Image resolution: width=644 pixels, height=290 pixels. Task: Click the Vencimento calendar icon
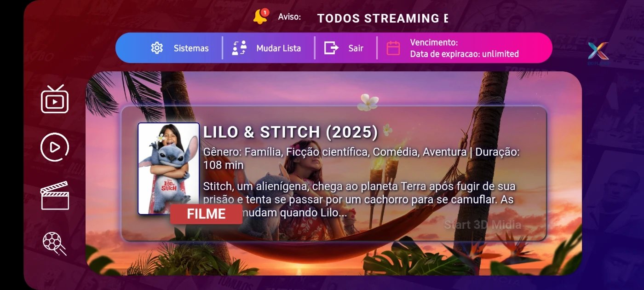393,48
